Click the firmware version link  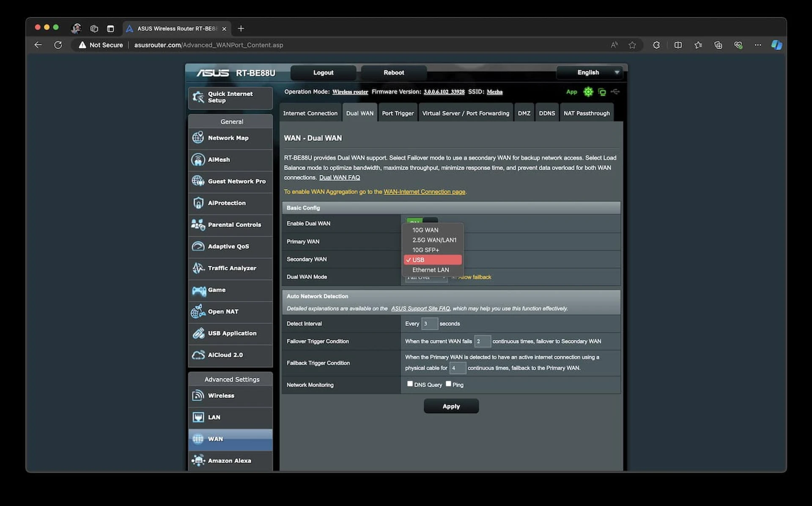[x=444, y=92]
